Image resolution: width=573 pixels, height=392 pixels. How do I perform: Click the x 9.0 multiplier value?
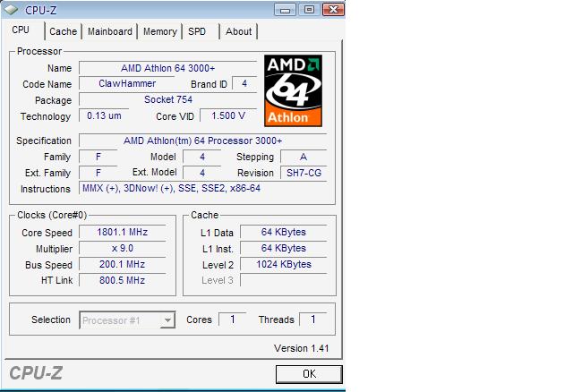tap(123, 249)
